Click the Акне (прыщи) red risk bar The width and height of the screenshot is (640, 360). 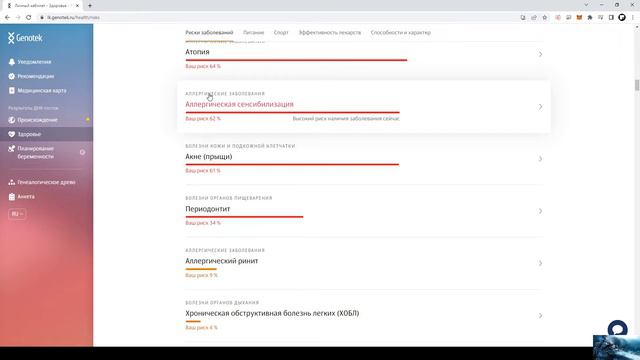(292, 164)
